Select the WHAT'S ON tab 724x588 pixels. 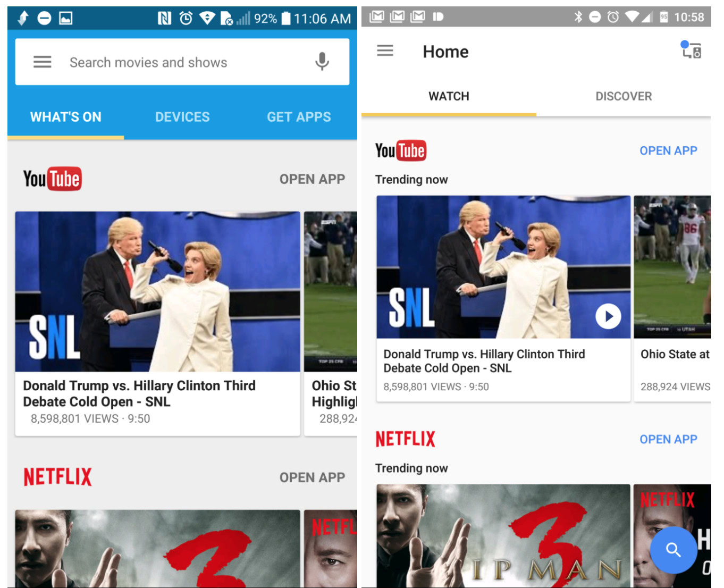(x=65, y=117)
